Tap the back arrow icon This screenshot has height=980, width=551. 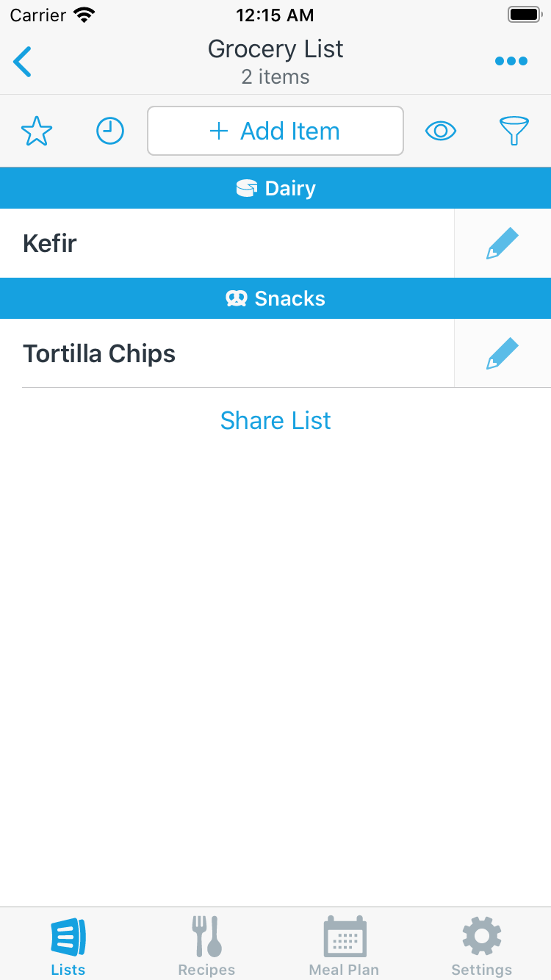tap(23, 62)
